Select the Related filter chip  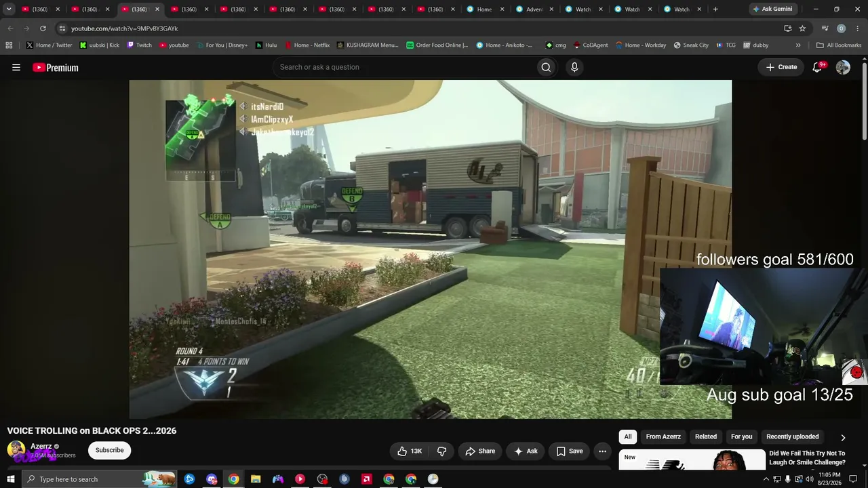coord(706,436)
